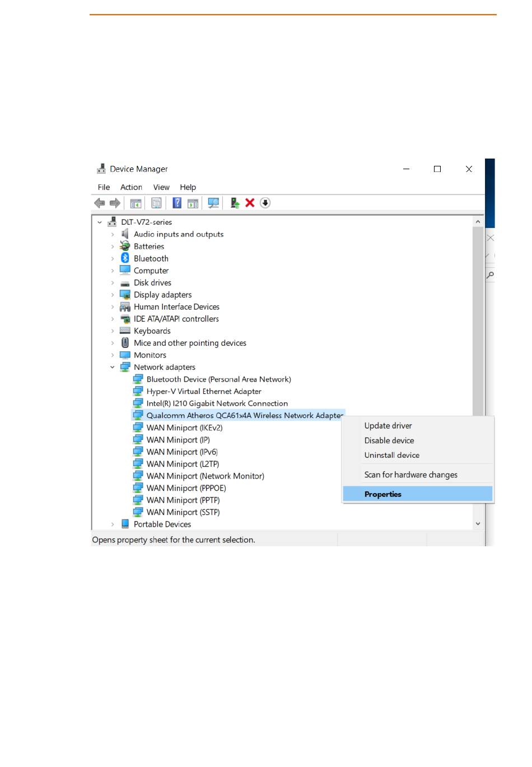Select WAN Miniport (Network Monitor)
This screenshot has height=767, width=532.
pos(205,476)
